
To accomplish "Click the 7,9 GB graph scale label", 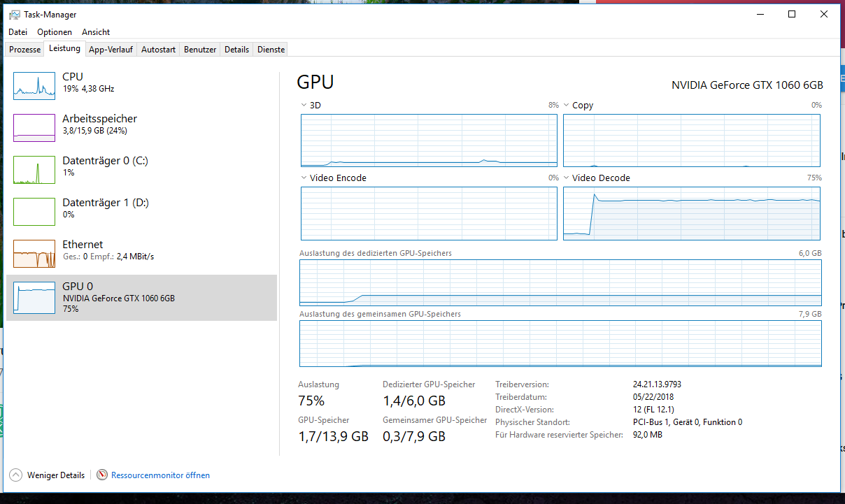I will coord(810,314).
